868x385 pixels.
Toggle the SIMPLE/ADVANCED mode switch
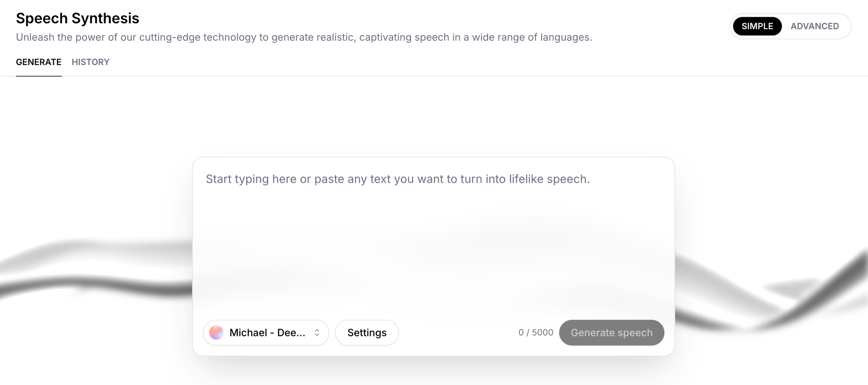(x=790, y=26)
